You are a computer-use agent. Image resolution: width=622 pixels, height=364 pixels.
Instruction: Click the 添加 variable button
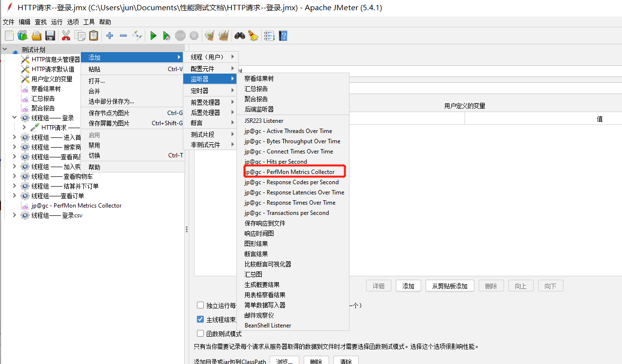click(x=408, y=286)
